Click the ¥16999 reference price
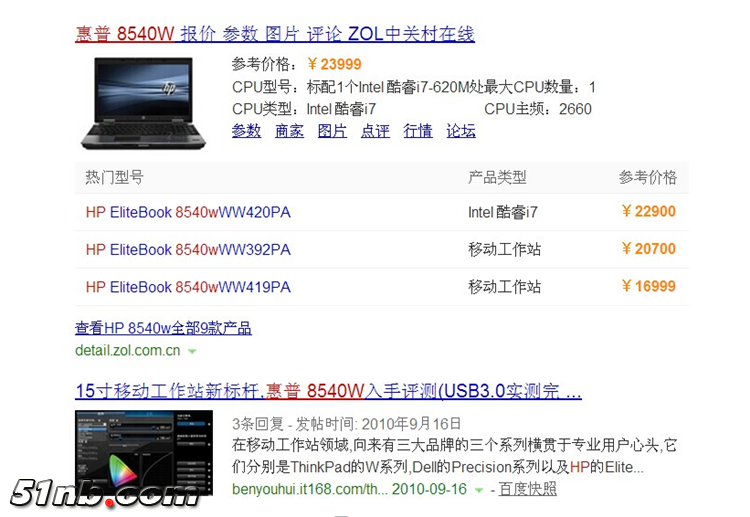Viewport: 750px width, 517px height. click(x=649, y=286)
